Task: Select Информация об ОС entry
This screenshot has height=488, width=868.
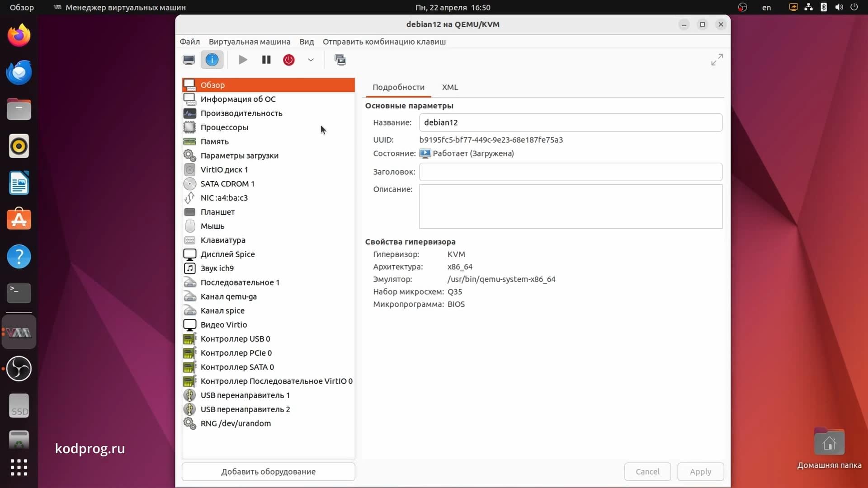Action: click(269, 99)
